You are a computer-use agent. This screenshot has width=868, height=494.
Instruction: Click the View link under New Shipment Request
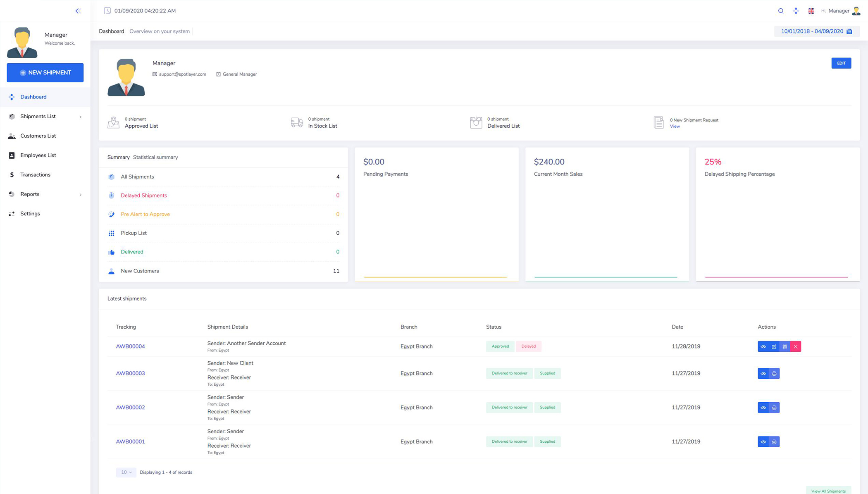pyautogui.click(x=675, y=126)
